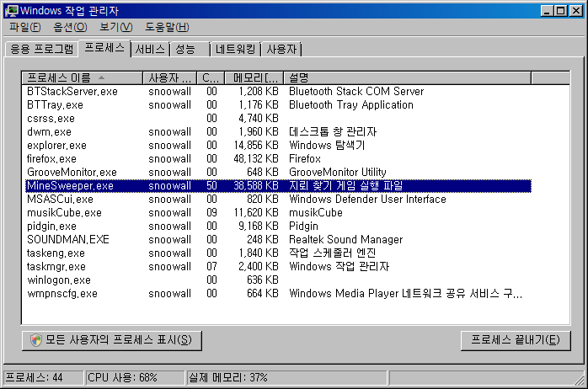Click the Bluetooth Stack COM Server description
Screen dimensions: 588x389
tap(356, 91)
